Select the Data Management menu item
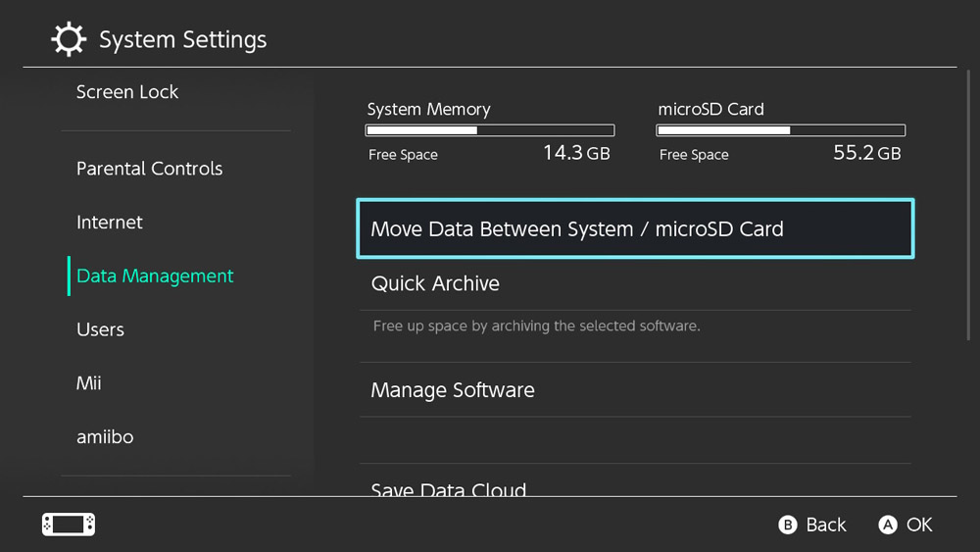The width and height of the screenshot is (980, 552). tap(155, 276)
